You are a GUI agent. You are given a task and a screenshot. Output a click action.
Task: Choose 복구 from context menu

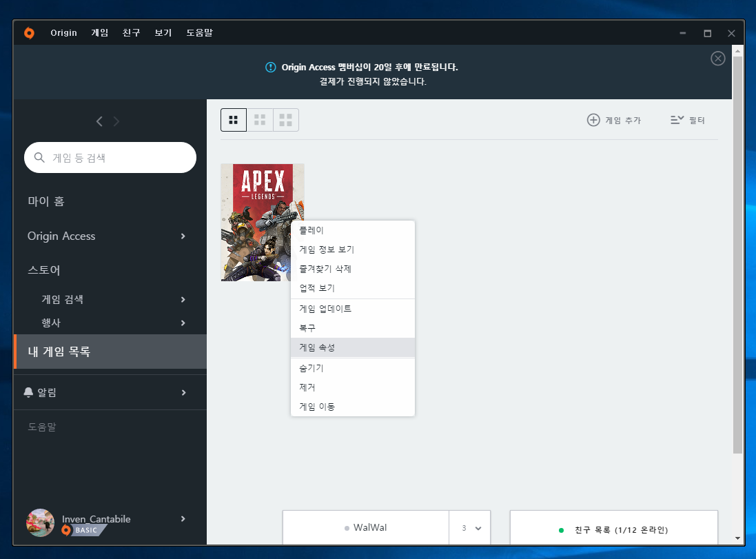(353, 328)
